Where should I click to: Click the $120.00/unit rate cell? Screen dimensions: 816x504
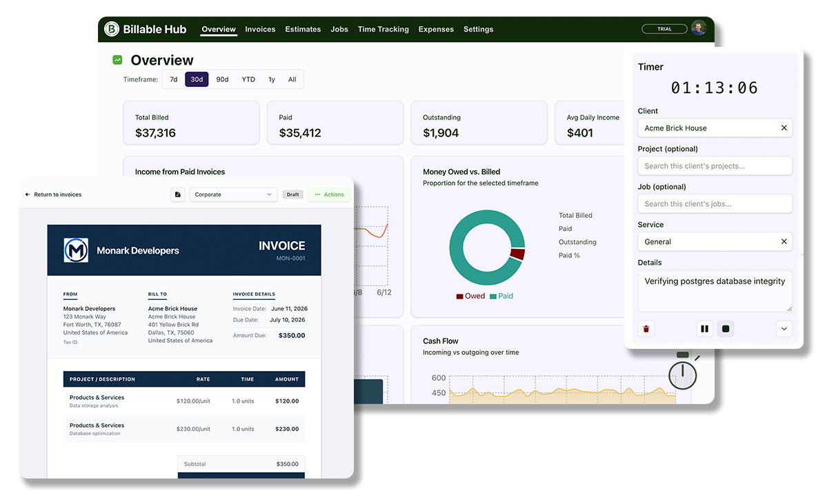click(193, 401)
